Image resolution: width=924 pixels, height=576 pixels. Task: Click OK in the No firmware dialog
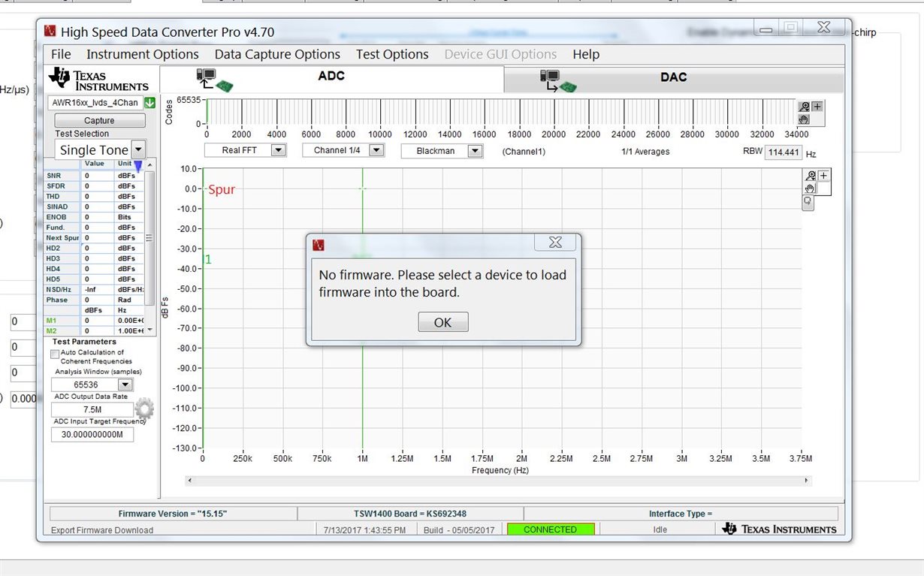click(443, 322)
